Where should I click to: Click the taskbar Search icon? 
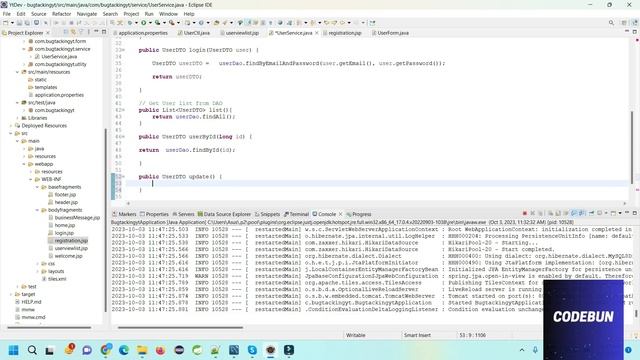pyautogui.click(x=32, y=350)
